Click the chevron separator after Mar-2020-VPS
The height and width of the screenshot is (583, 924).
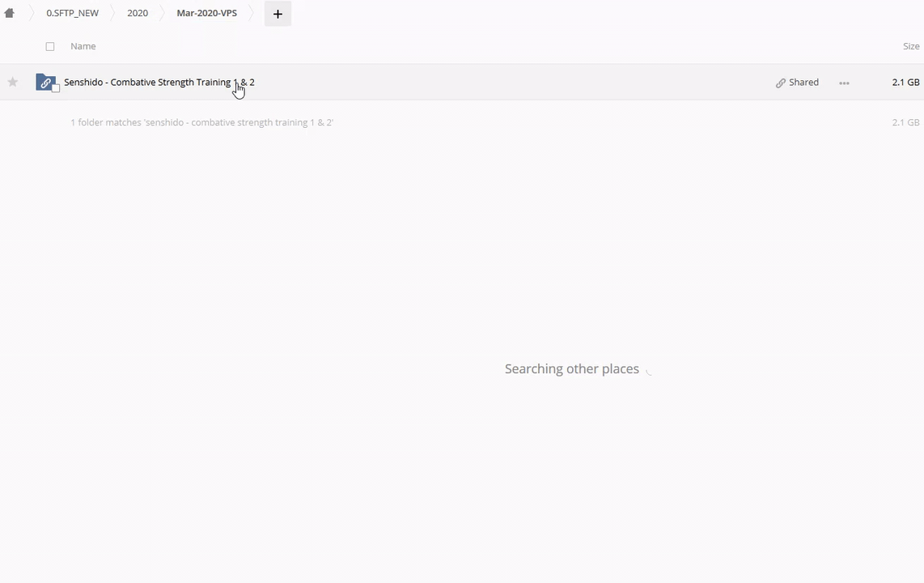(251, 13)
